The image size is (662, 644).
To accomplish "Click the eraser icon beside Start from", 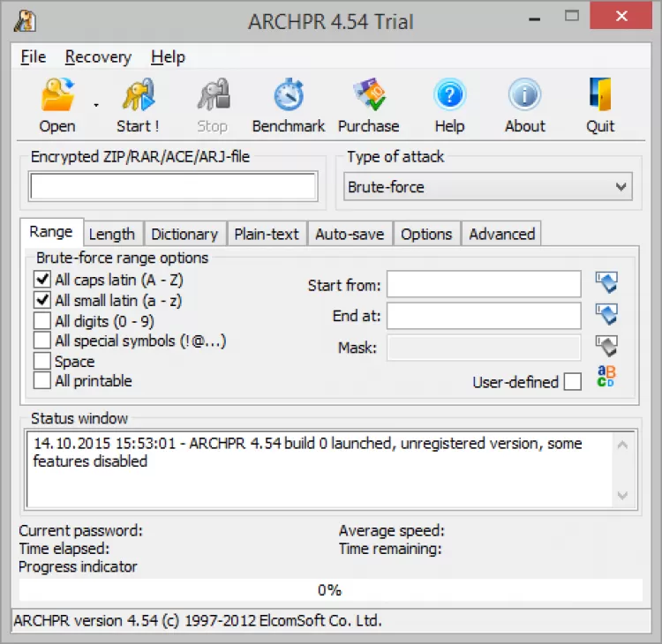I will pos(606,282).
